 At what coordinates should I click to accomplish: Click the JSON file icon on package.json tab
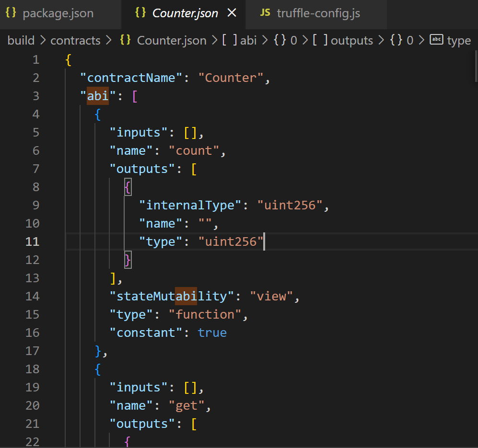[x=11, y=13]
